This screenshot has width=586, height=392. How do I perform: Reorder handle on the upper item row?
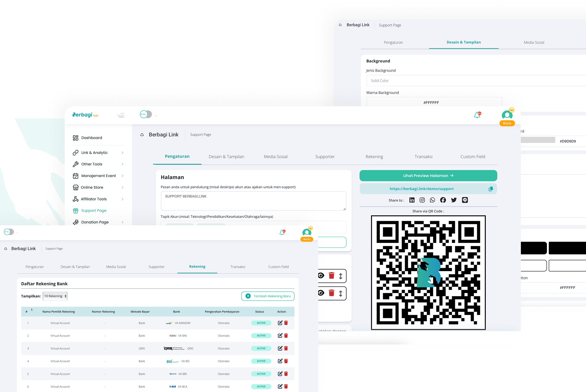click(341, 276)
